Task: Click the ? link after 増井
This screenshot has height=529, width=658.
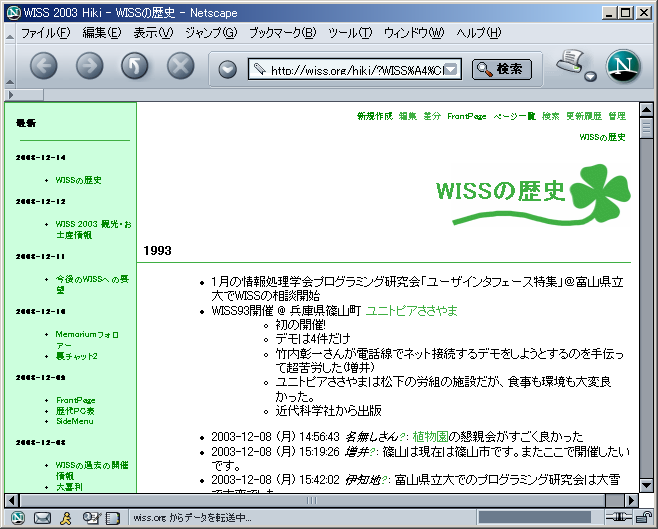Action: click(371, 452)
